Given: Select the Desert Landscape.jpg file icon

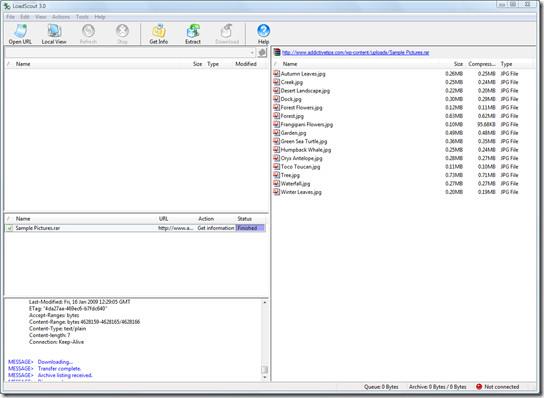Looking at the screenshot, I should [x=277, y=91].
